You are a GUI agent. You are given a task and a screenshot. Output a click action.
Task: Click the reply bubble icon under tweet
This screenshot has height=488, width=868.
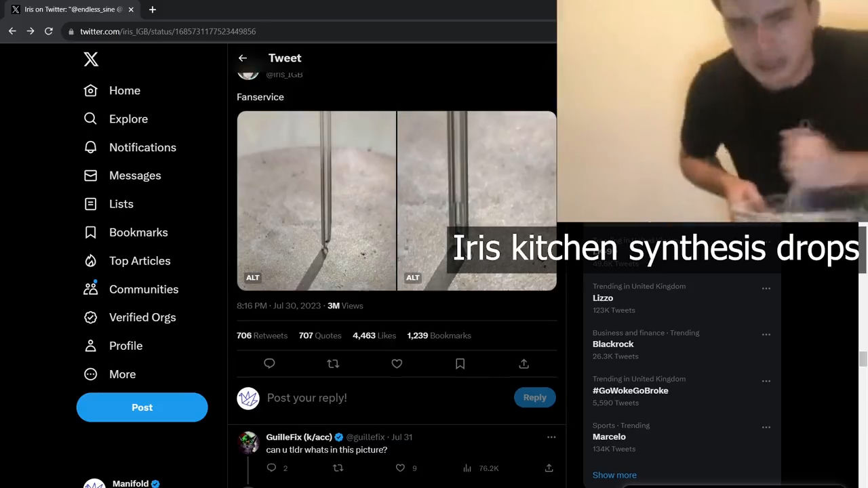tap(269, 364)
